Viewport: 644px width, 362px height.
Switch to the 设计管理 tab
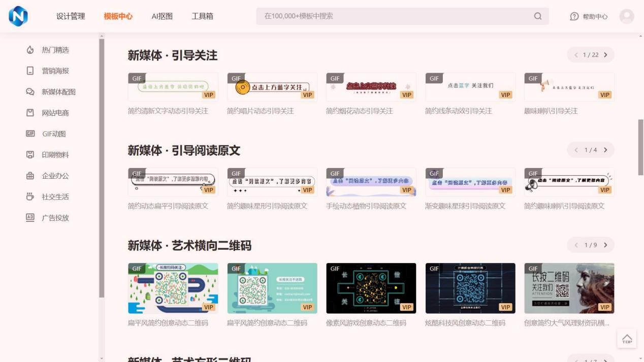71,16
